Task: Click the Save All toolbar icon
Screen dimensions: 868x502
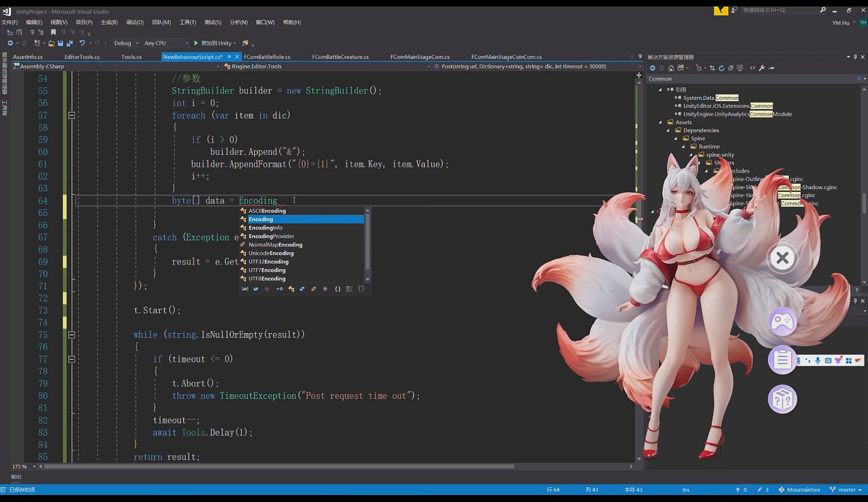Action: (x=70, y=43)
